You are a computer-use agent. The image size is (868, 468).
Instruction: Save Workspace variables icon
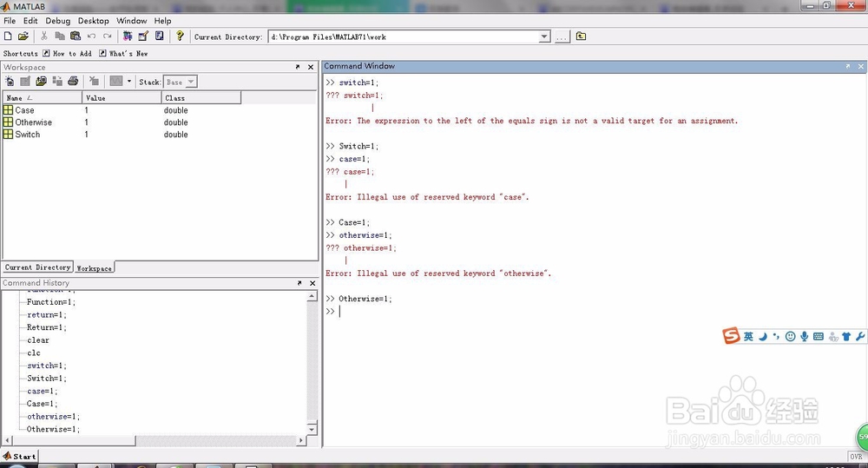(x=57, y=82)
